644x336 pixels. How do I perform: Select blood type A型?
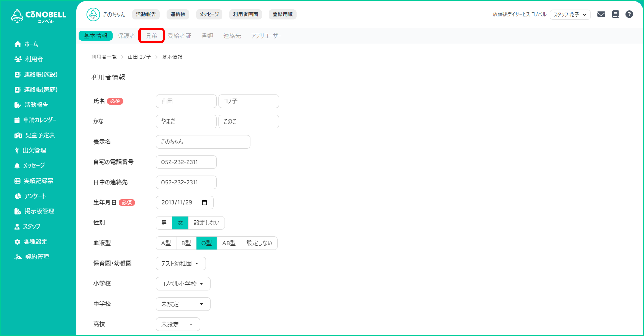[166, 243]
